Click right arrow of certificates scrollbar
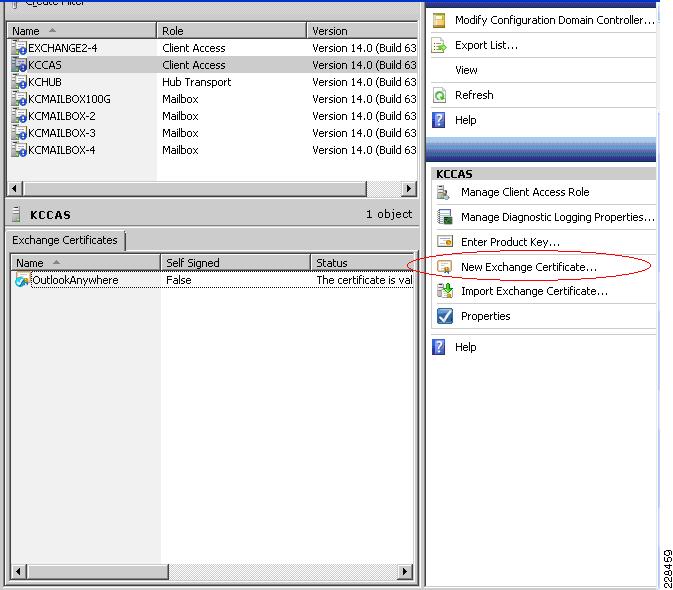673x590 pixels. [x=405, y=571]
